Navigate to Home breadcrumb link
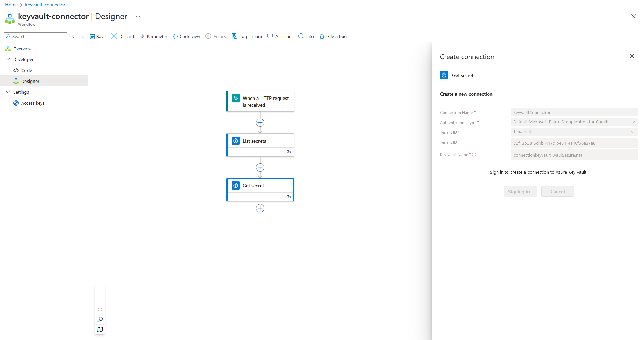Screen dimensions: 644x340 point(11,5)
